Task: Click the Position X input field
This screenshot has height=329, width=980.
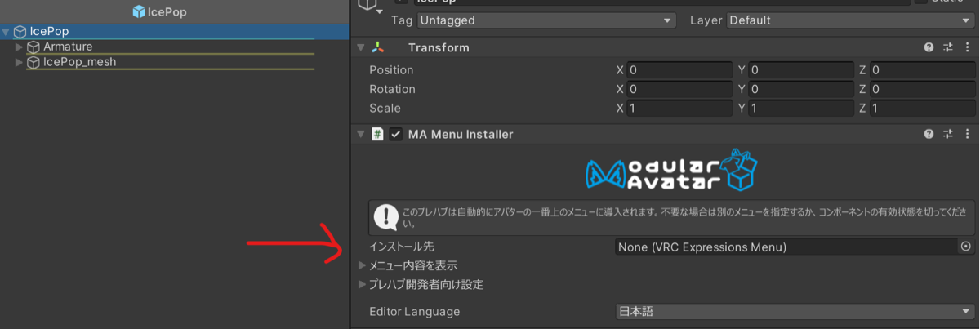Action: (679, 70)
